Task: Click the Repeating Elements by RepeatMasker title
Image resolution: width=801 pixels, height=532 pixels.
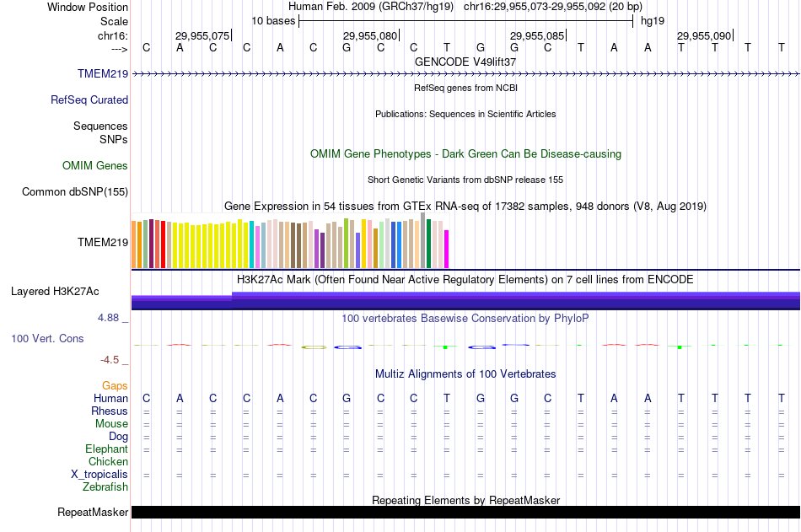Action: 465,500
